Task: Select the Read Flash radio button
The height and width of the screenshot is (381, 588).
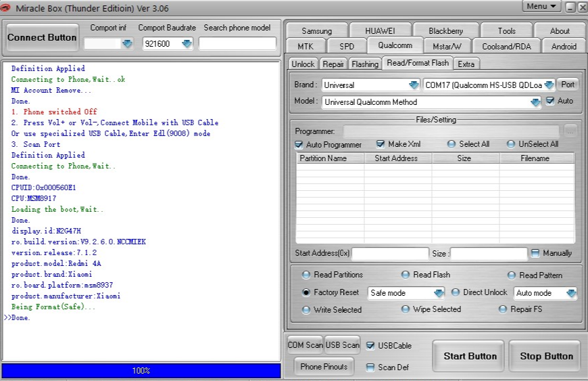Action: click(406, 275)
